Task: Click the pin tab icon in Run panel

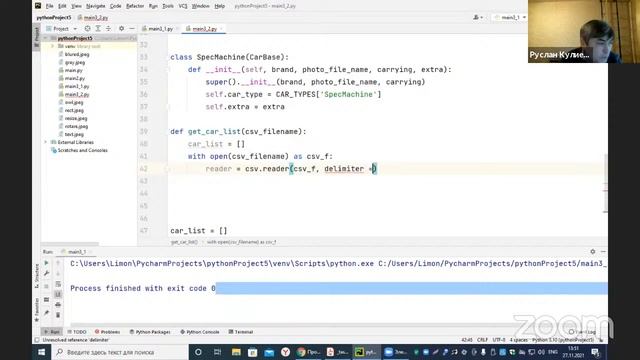Action: pos(47,313)
